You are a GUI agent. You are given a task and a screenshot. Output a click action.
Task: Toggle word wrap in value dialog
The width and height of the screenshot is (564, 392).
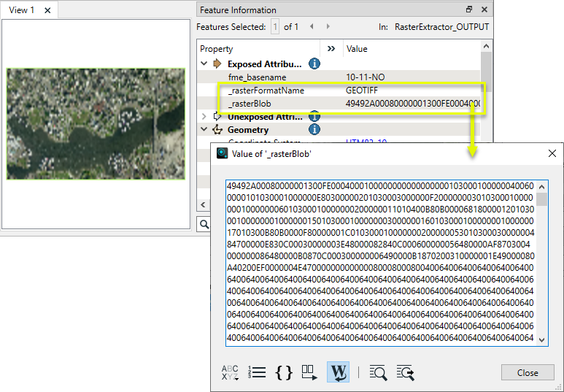pyautogui.click(x=338, y=372)
